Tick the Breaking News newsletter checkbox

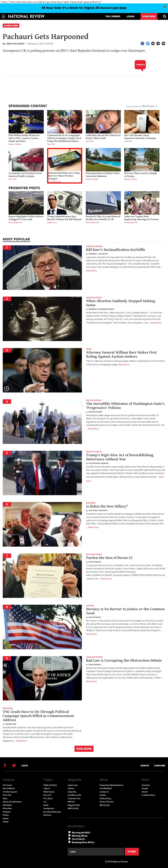pos(70,842)
